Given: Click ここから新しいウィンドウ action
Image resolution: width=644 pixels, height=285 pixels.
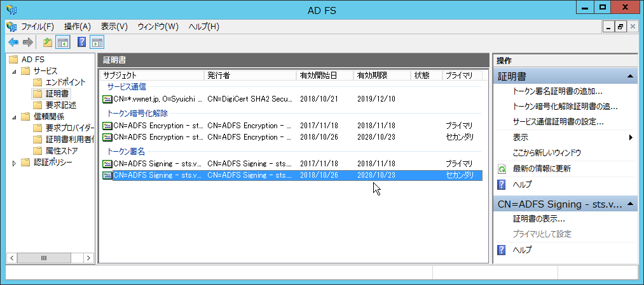Looking at the screenshot, I should tap(547, 154).
